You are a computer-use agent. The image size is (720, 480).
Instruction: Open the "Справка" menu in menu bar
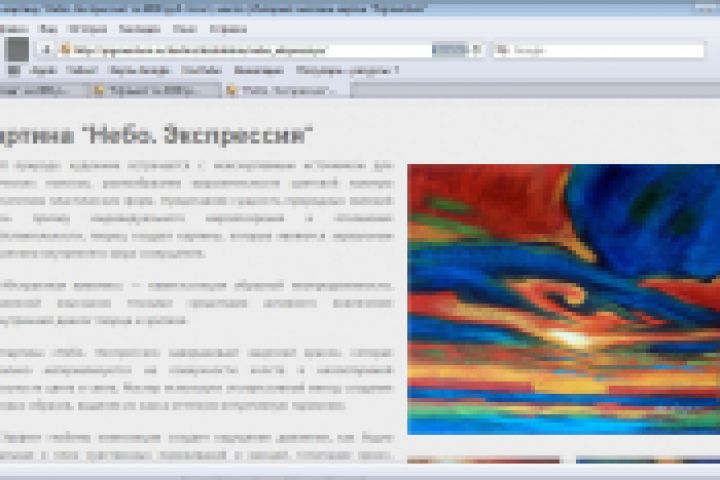click(228, 29)
